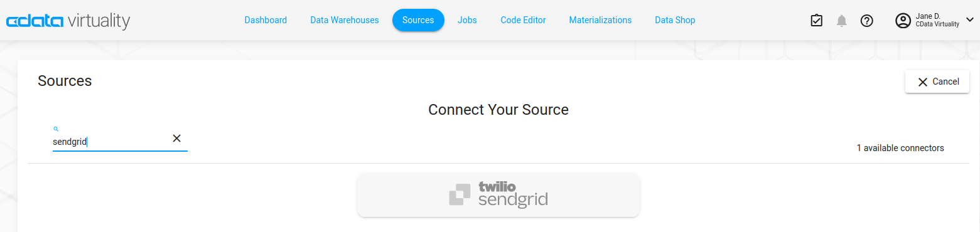Select the active Sources tab
980x232 pixels.
(x=418, y=20)
